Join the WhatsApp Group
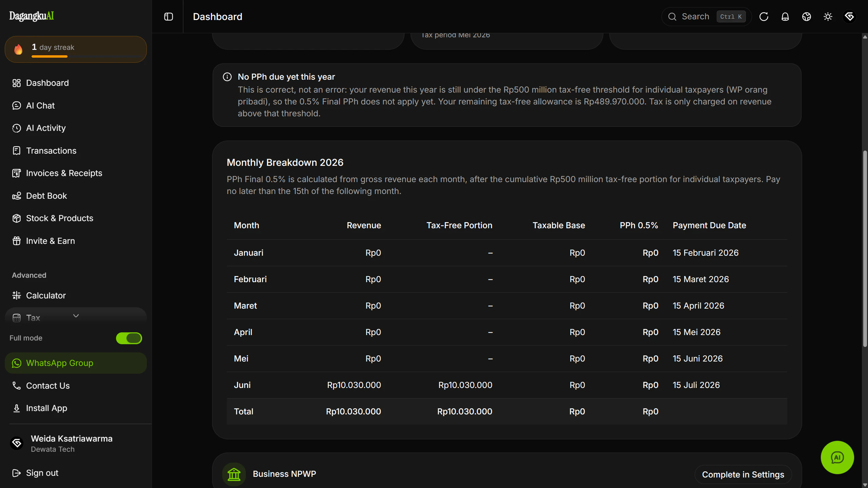The height and width of the screenshot is (488, 868). [x=76, y=363]
